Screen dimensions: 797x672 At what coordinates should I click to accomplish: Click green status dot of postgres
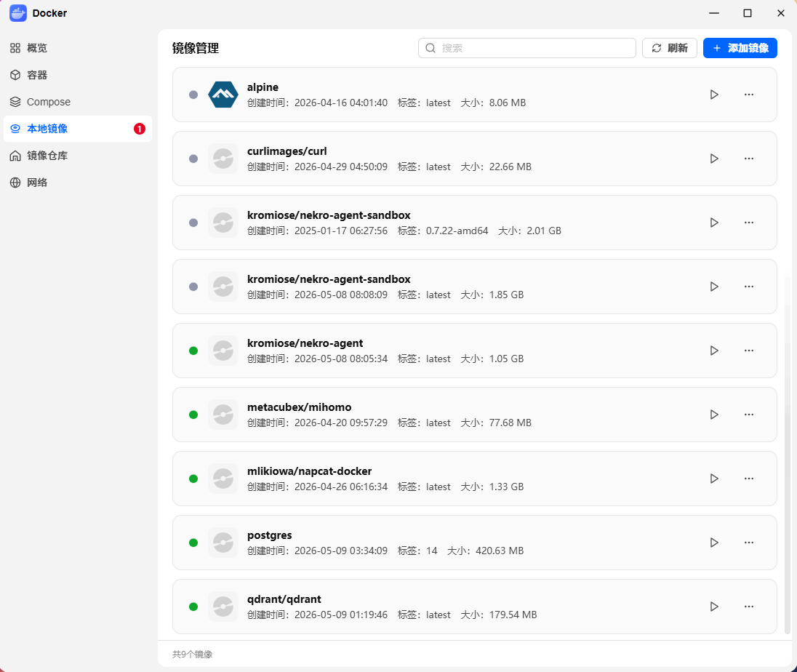[x=193, y=543]
